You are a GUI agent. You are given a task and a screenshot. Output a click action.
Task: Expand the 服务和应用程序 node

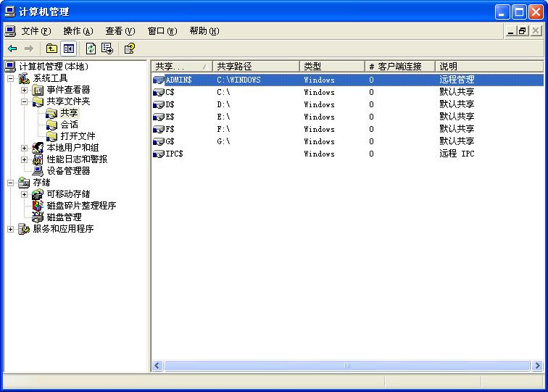10,229
